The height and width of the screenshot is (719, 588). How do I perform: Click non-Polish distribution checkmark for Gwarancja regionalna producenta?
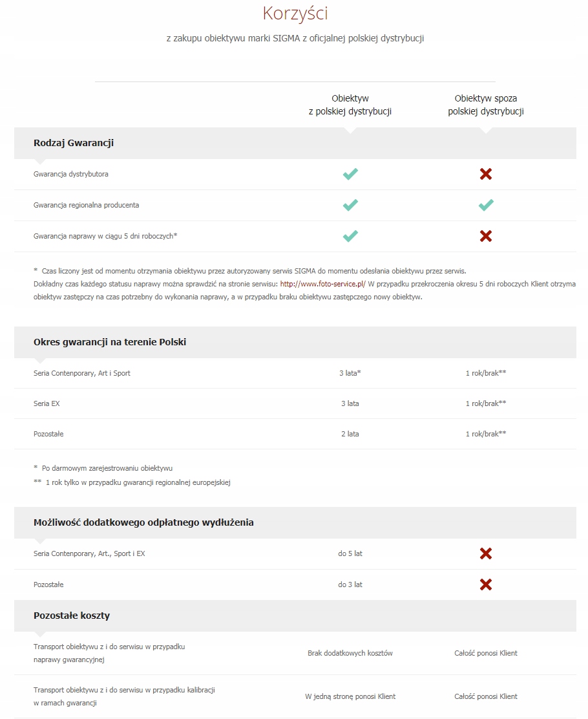click(486, 205)
